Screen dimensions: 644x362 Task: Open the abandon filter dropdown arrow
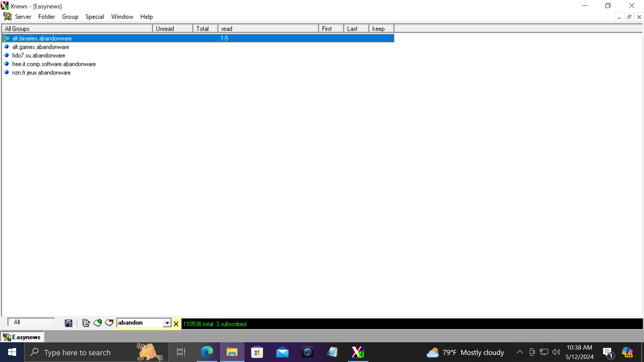167,323
